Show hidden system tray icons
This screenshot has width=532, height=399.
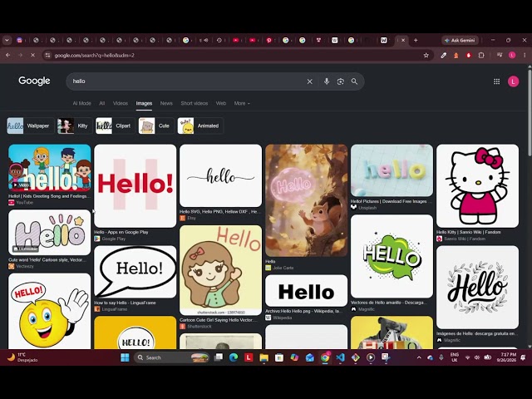419,357
